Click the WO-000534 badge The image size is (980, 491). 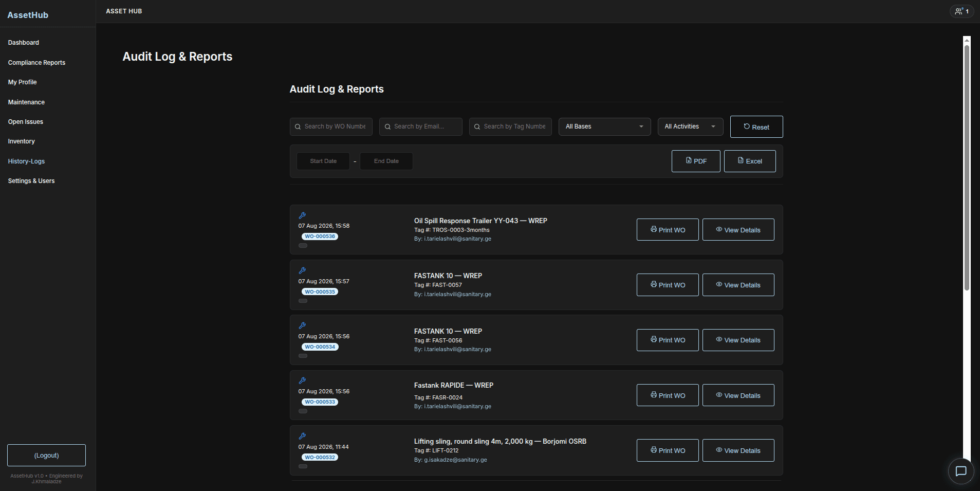tap(320, 347)
